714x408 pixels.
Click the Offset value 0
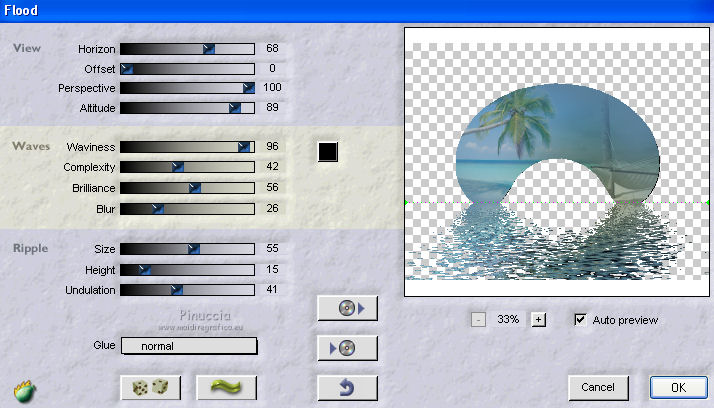(x=272, y=68)
